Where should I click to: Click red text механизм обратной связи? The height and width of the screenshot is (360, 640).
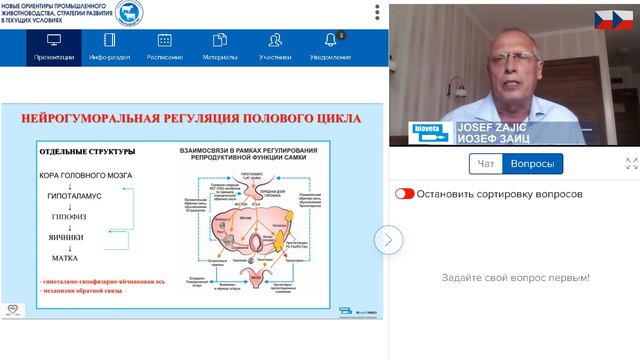(x=81, y=291)
